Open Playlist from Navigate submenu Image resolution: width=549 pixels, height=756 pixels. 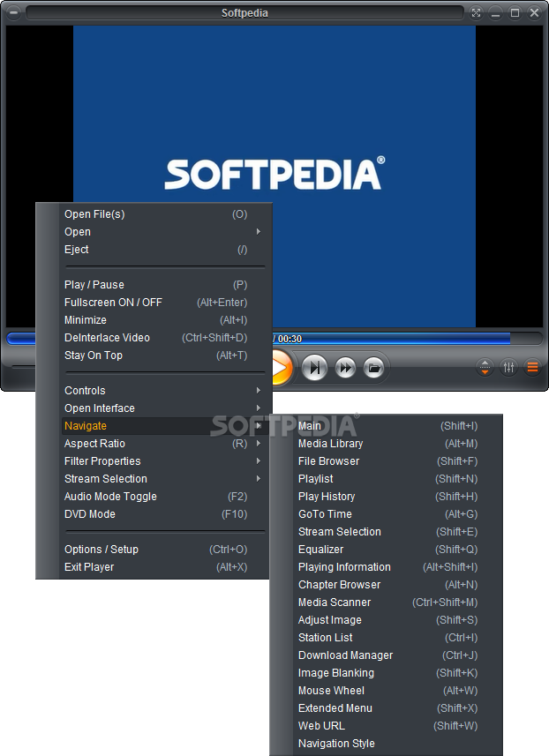point(397,479)
